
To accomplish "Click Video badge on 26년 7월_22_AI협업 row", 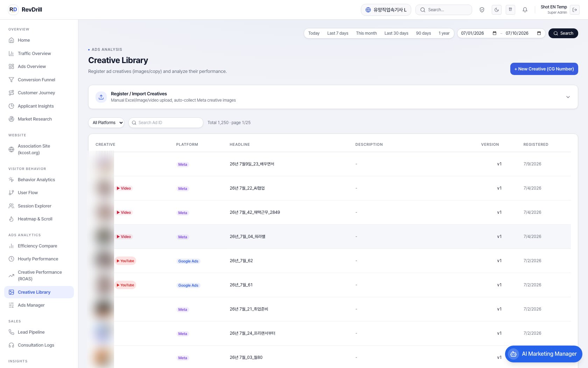I will pos(124,189).
